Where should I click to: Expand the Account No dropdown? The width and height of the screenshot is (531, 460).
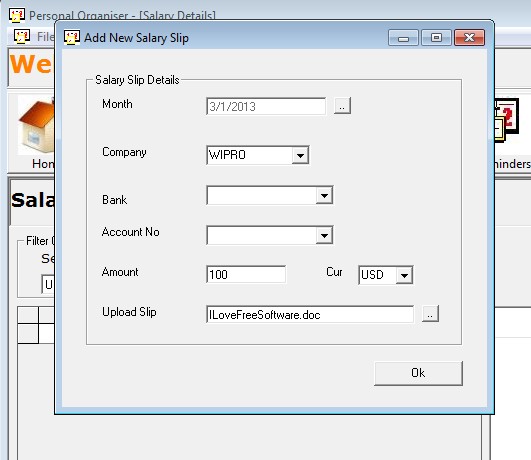click(324, 235)
